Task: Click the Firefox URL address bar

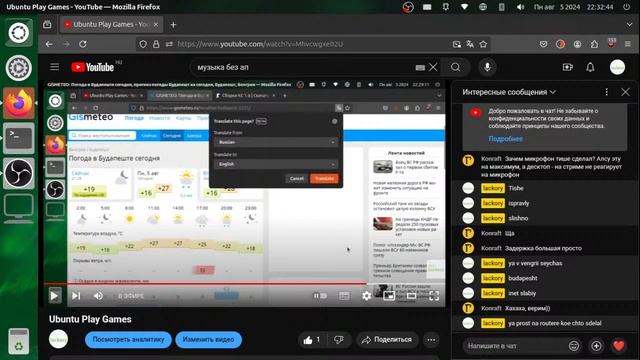Action: [x=312, y=44]
